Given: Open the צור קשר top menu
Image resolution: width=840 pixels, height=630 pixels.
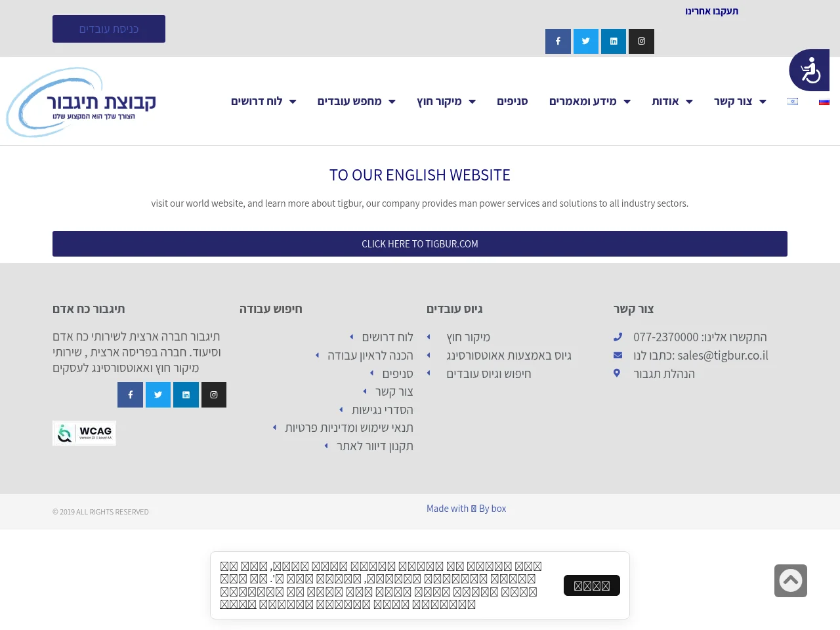Looking at the screenshot, I should (x=733, y=101).
